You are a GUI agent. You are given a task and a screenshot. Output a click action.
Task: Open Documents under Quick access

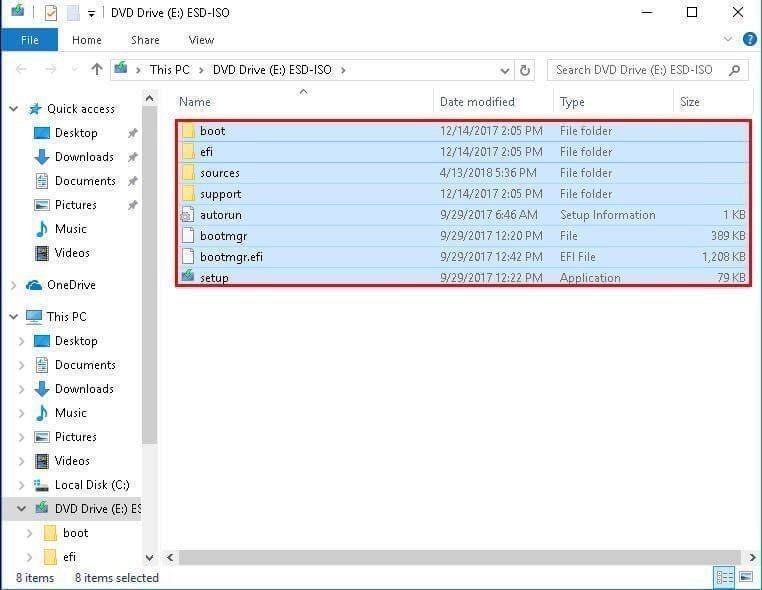coord(85,181)
